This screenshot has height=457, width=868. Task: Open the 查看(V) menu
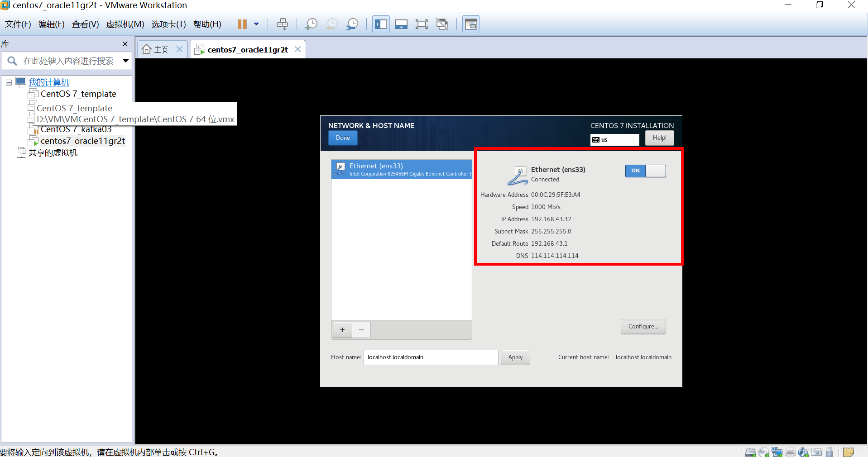click(x=86, y=24)
